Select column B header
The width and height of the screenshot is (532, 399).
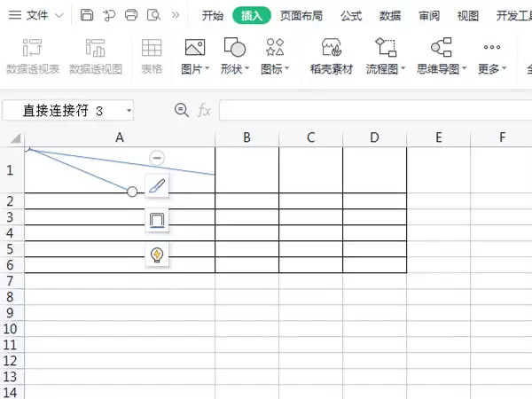point(247,137)
